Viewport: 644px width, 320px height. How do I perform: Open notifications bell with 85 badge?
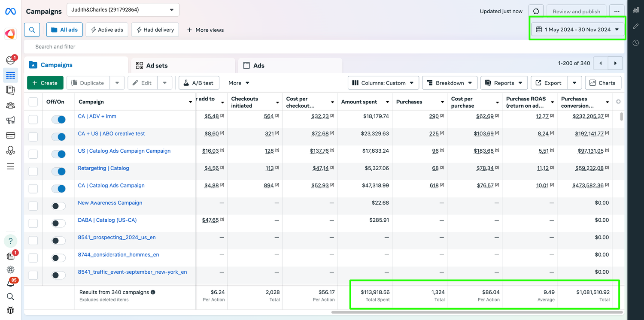11,283
